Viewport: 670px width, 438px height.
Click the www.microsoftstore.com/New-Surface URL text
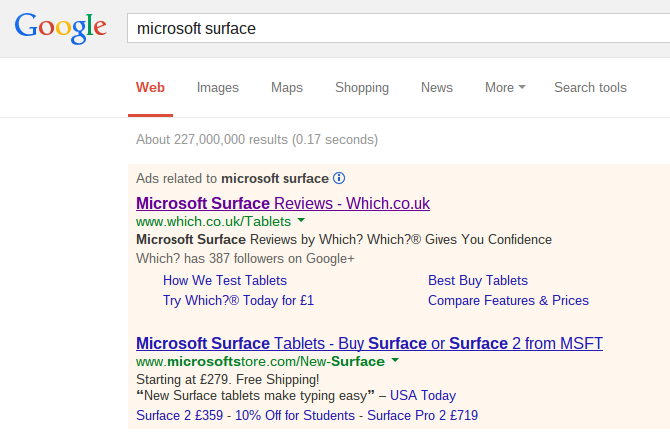click(x=260, y=362)
